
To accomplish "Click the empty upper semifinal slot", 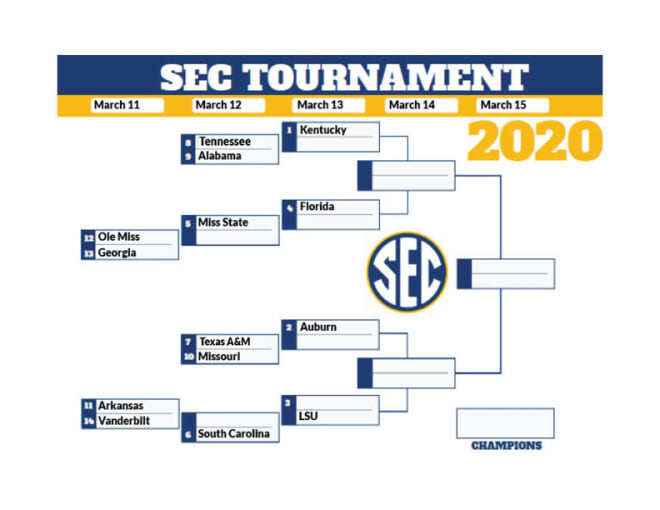I will 406,175.
